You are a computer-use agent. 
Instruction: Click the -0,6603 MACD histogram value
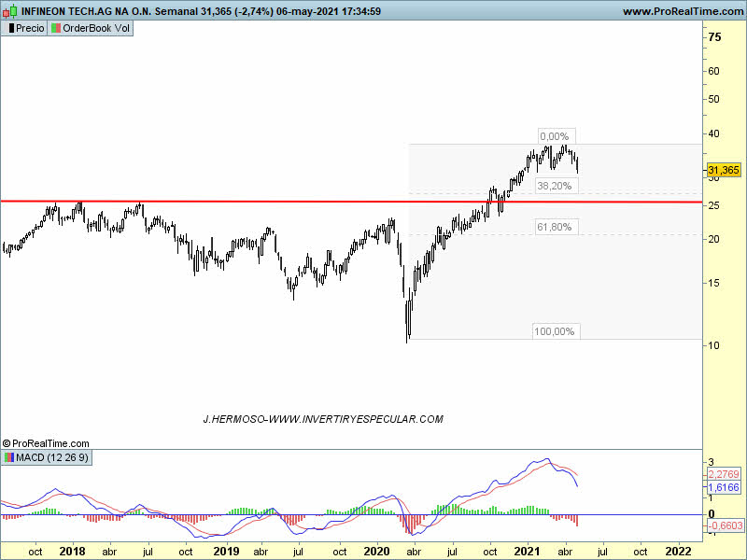[x=725, y=526]
